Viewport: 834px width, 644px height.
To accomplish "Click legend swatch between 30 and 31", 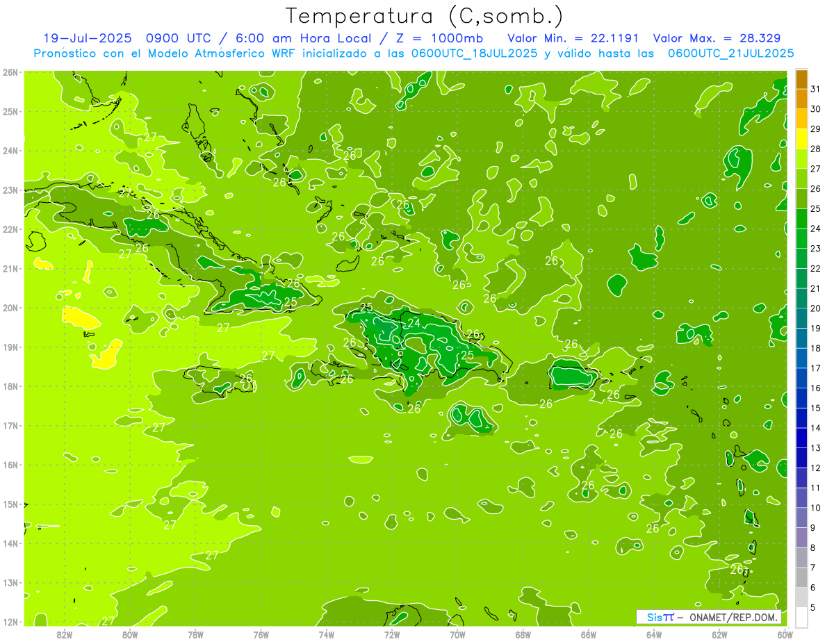I will (801, 99).
